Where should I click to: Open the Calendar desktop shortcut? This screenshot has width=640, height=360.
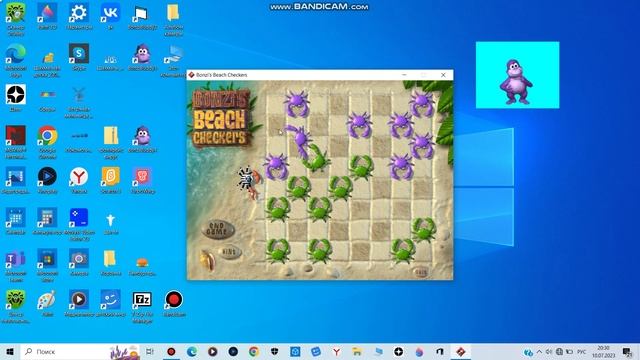pos(16,217)
